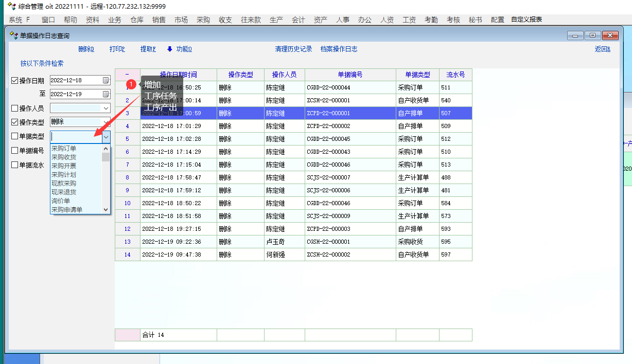Click the minus icon in grid header corner
This screenshot has height=364, width=632.
coord(127,75)
